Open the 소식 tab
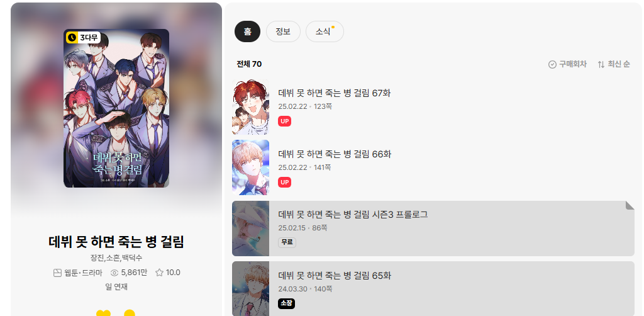 click(325, 31)
